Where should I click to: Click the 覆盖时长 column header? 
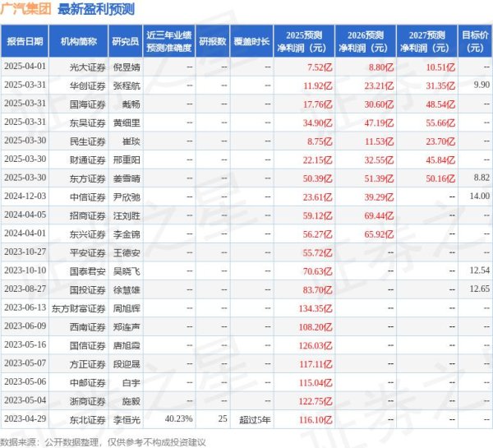coord(251,42)
